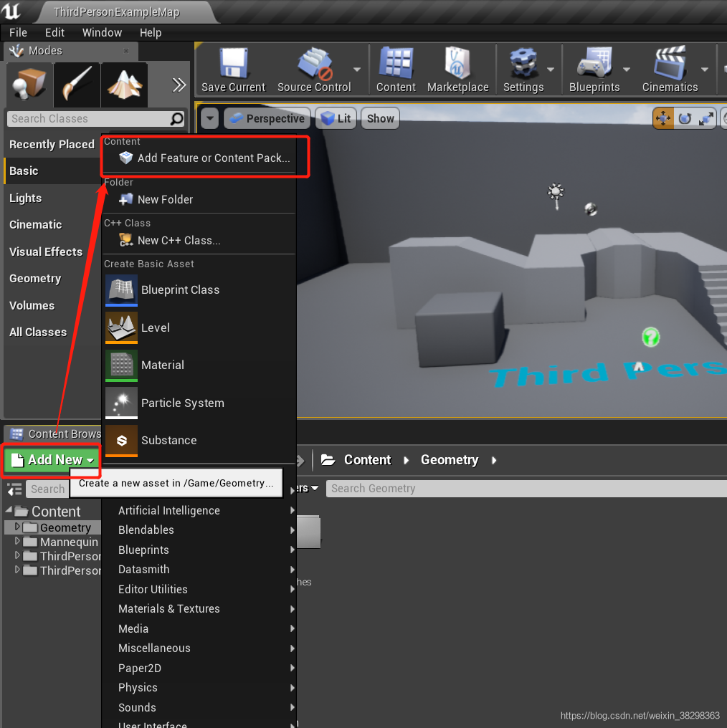This screenshot has width=727, height=728.
Task: Click the Show viewport button
Action: [380, 118]
